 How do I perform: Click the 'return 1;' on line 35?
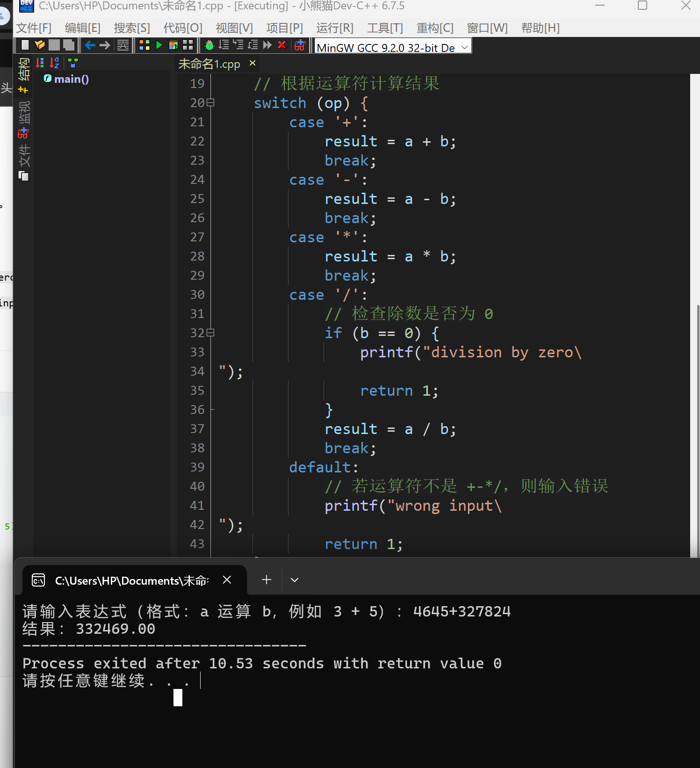coord(399,391)
